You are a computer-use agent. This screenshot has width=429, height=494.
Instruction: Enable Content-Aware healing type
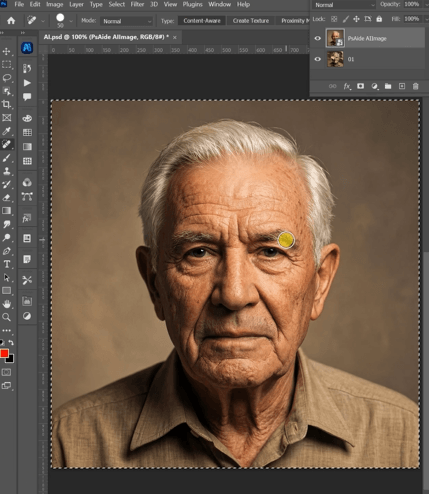[202, 21]
